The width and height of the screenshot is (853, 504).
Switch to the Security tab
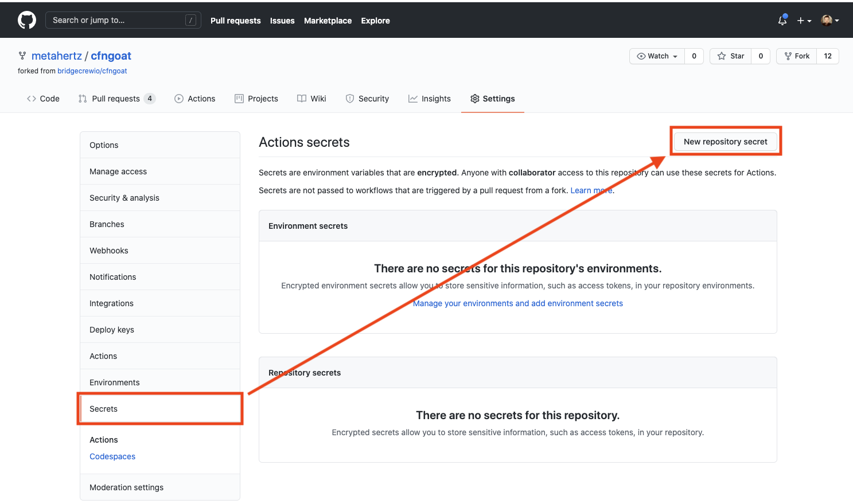(x=367, y=99)
